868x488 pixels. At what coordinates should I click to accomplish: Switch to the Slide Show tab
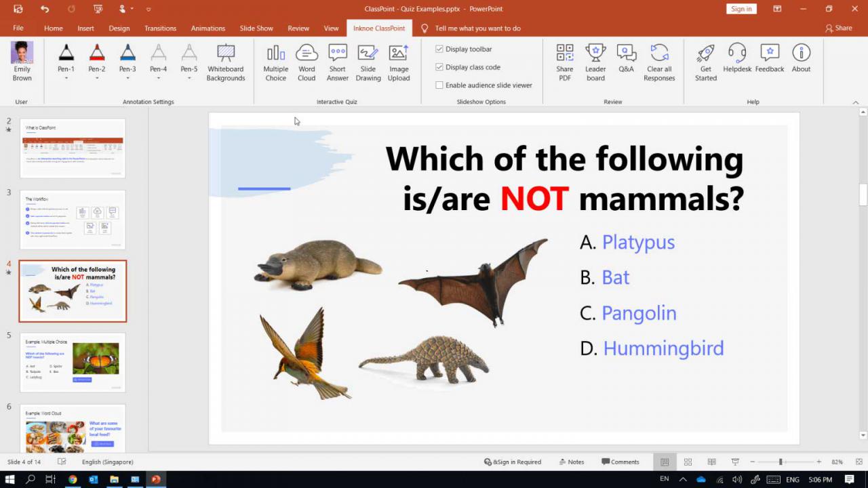tap(256, 28)
